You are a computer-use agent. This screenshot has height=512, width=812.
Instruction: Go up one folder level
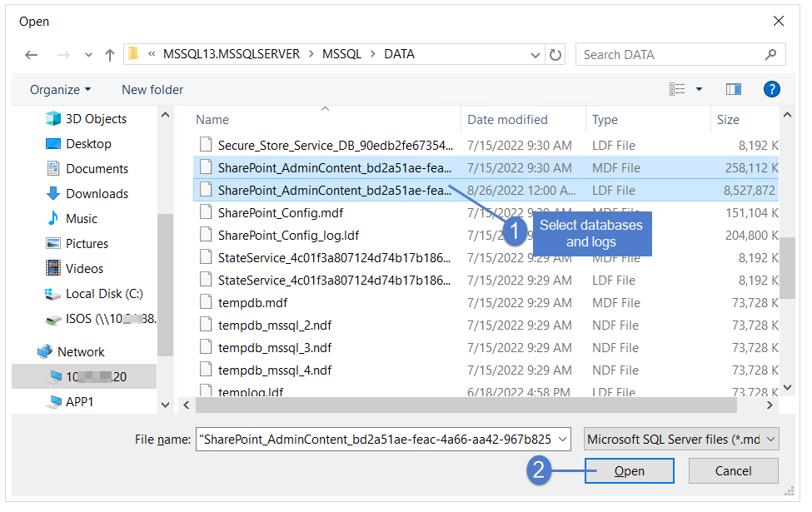tap(109, 55)
